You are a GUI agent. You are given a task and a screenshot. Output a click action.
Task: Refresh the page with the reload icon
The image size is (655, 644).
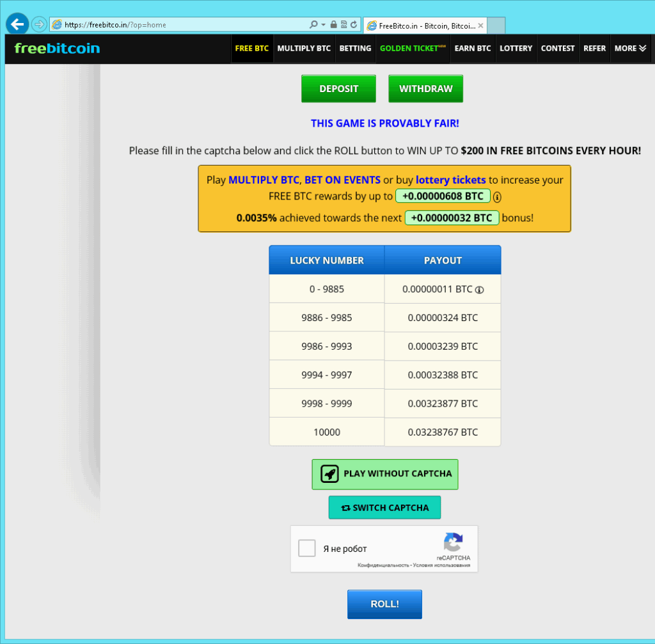tap(354, 25)
